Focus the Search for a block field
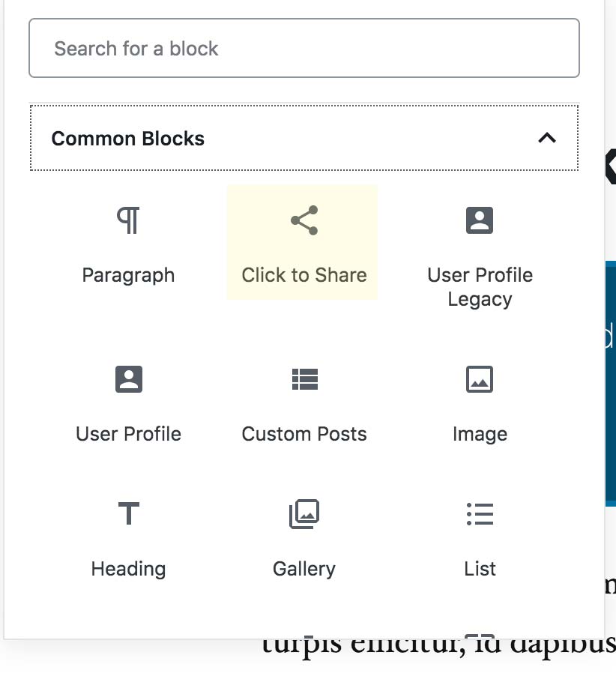Image resolution: width=616 pixels, height=676 pixels. 304,49
